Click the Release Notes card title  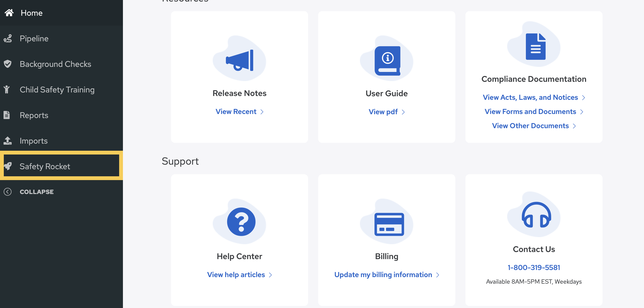pos(240,93)
